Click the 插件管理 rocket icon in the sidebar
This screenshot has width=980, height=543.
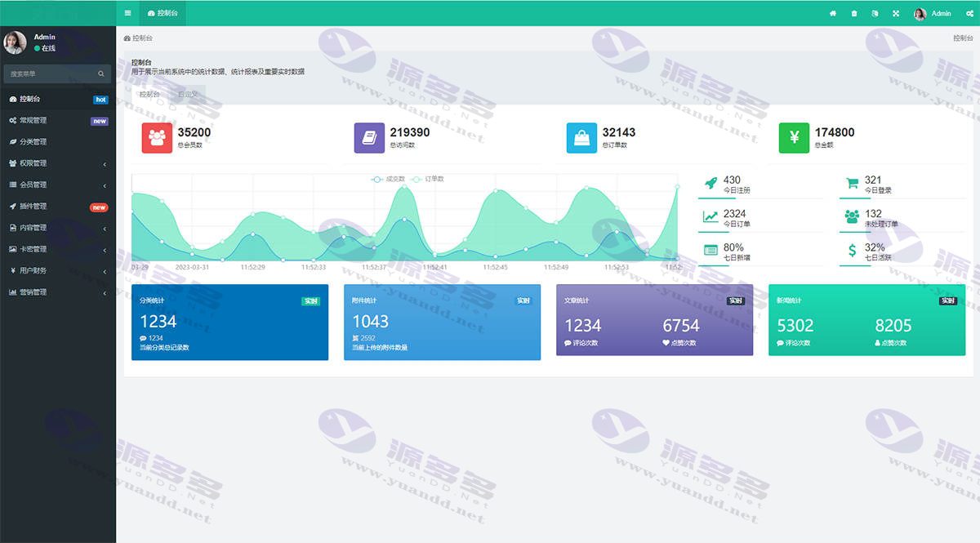click(x=12, y=206)
